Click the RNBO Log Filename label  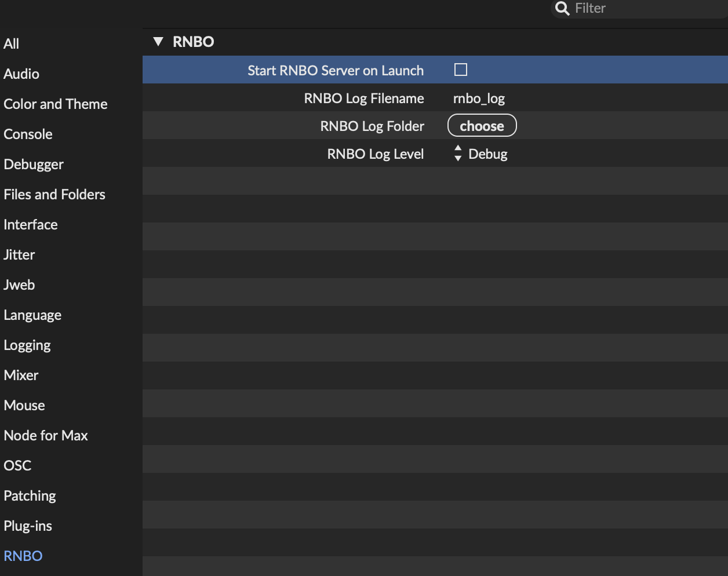point(364,99)
